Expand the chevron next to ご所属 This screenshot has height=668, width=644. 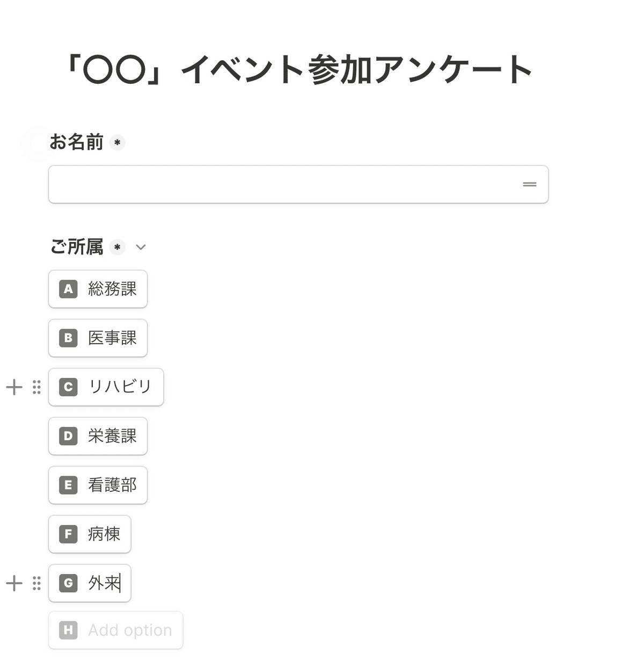[141, 247]
